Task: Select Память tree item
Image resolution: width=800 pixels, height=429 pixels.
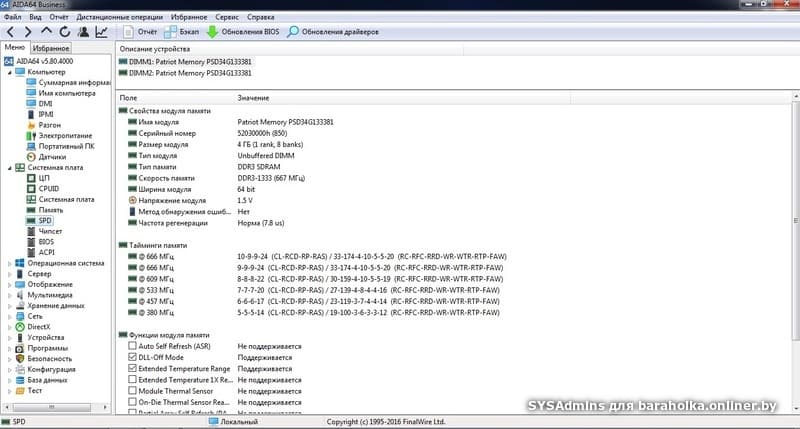Action: [45, 210]
